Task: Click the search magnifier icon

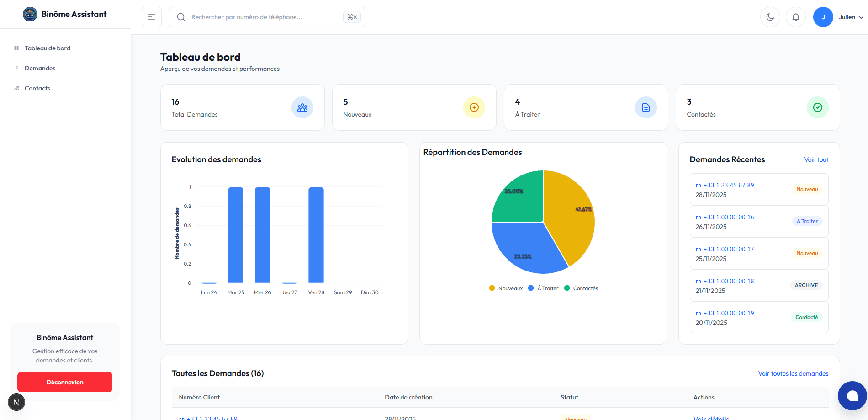Action: [x=181, y=16]
